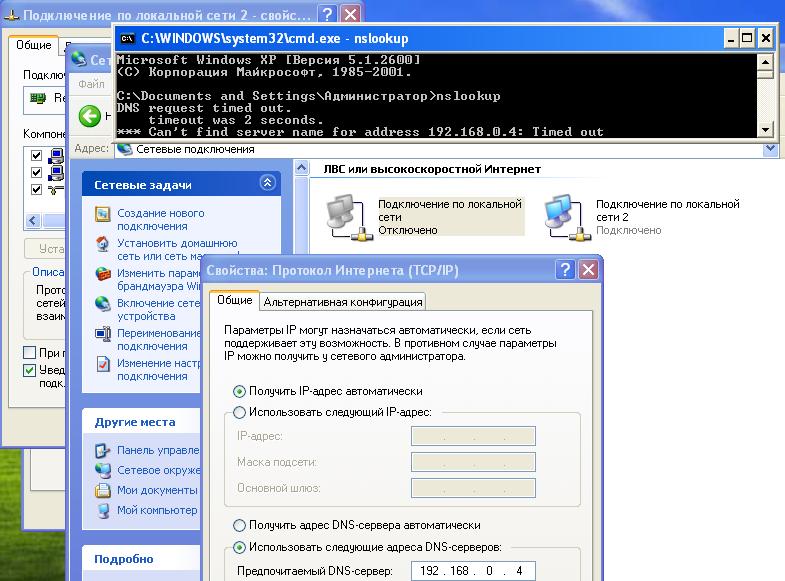Collapse the Сетевые задачи panel

268,183
